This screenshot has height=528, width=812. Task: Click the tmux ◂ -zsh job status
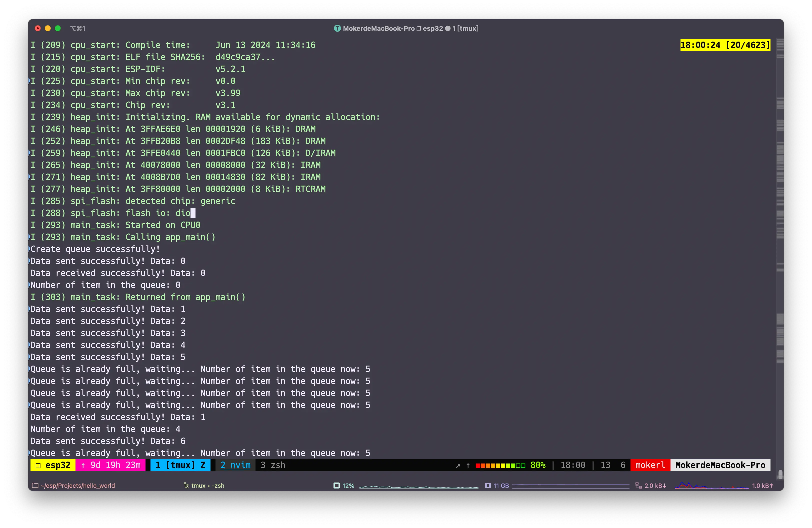(208, 485)
